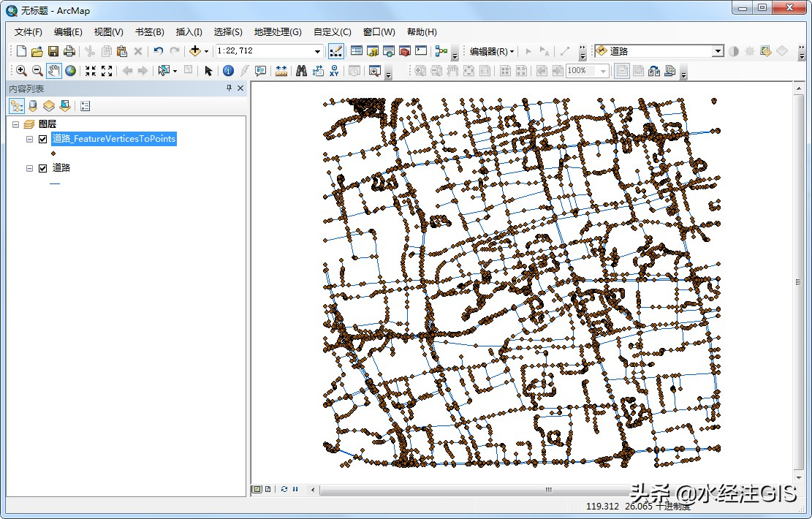Select the Pan tool

click(55, 70)
